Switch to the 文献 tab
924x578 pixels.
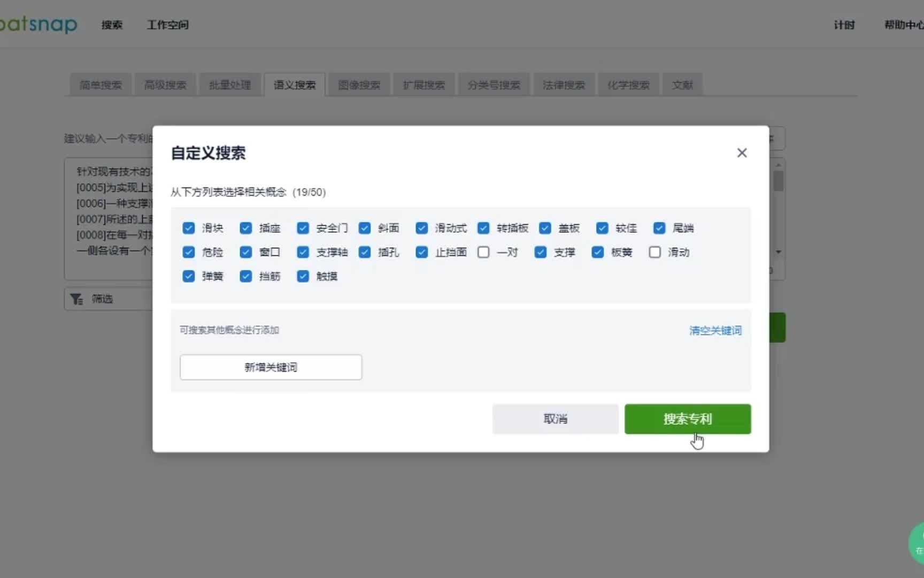pyautogui.click(x=683, y=85)
